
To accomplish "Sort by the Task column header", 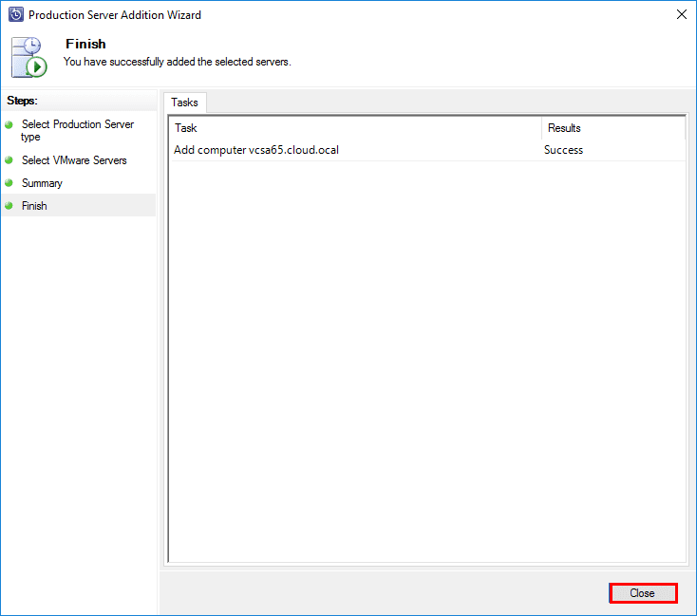I will [353, 128].
